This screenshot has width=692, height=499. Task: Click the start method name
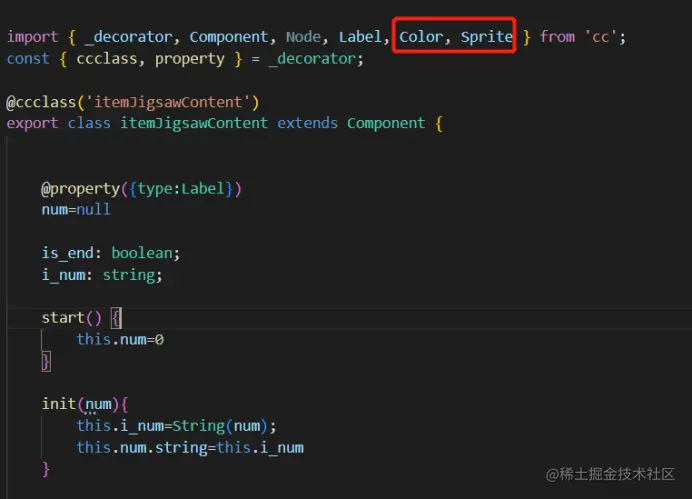click(x=63, y=318)
